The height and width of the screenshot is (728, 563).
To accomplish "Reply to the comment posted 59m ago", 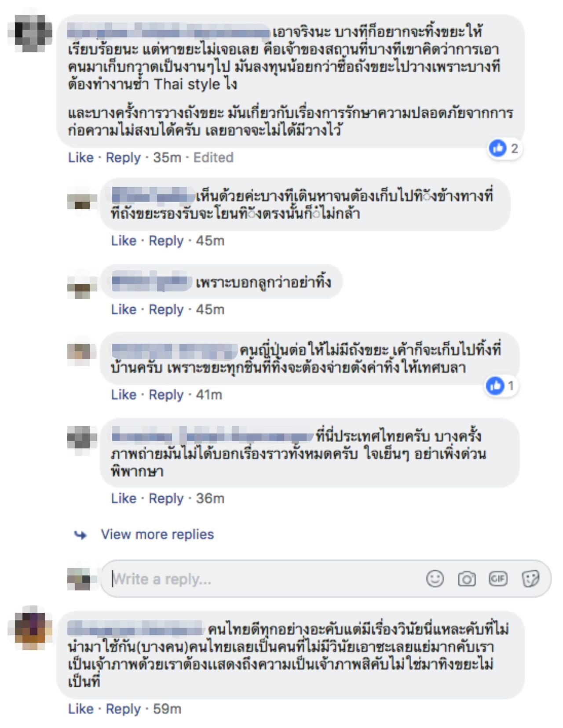I will tap(123, 709).
